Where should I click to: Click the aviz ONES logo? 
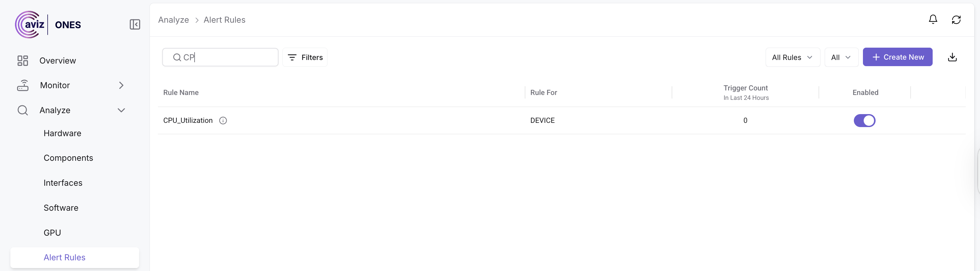[48, 25]
